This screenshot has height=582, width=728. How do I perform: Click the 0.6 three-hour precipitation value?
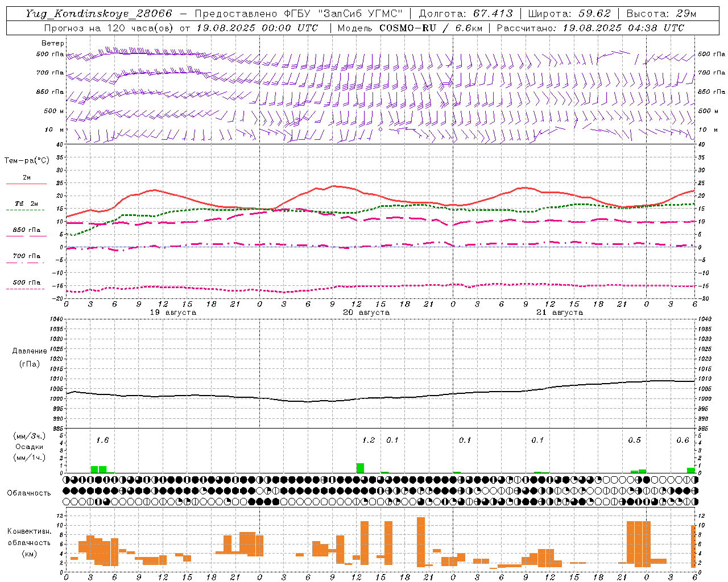682,440
